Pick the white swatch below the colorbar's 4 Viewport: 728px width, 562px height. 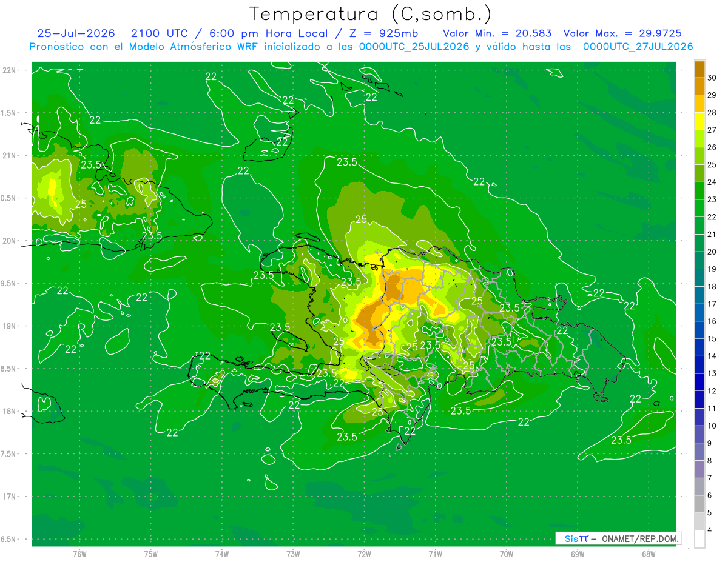(699, 539)
